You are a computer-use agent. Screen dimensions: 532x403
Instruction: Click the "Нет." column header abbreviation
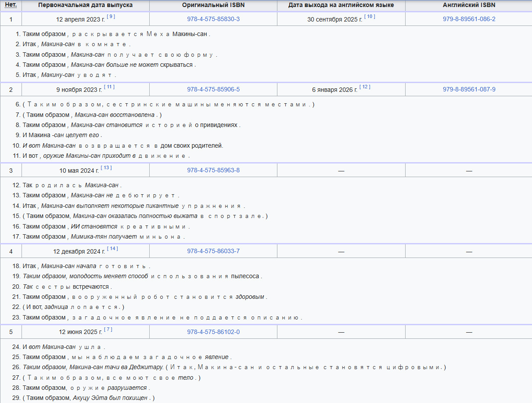coord(11,5)
